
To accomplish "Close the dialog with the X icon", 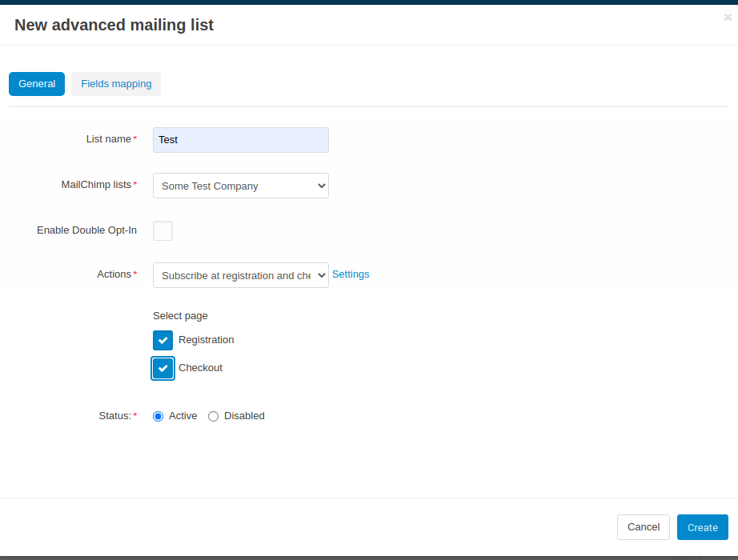I will (728, 18).
